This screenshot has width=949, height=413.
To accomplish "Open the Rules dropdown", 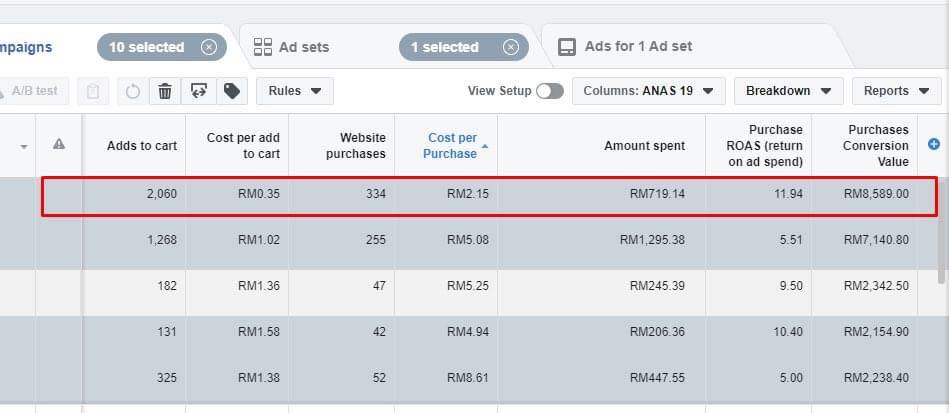I will pyautogui.click(x=294, y=91).
